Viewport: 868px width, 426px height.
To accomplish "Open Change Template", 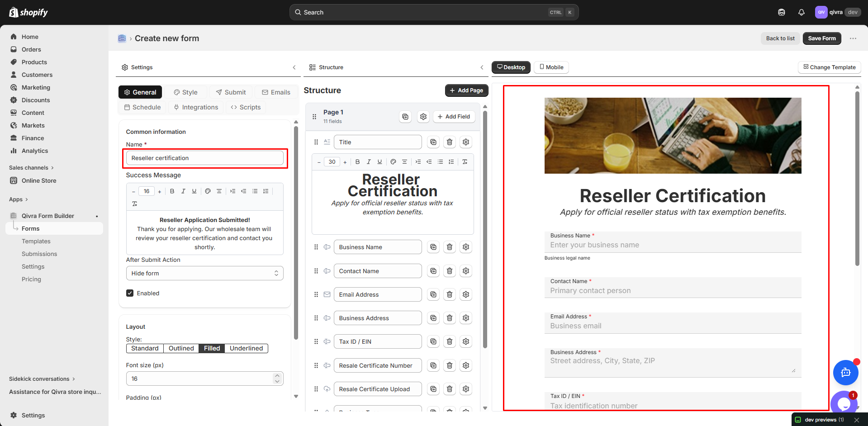I will [830, 67].
